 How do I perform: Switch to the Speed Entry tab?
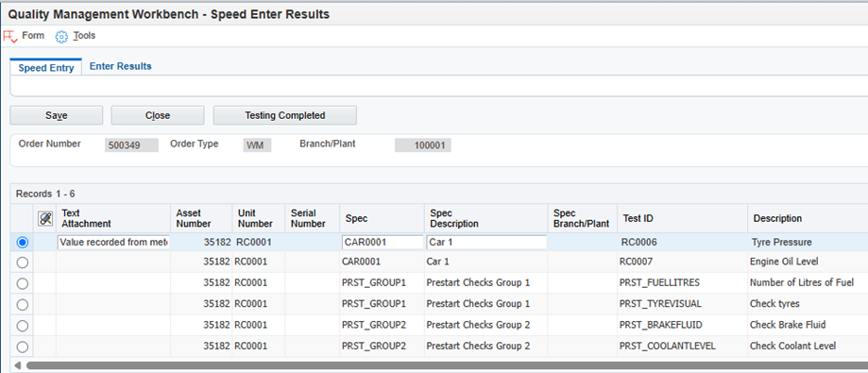tap(46, 67)
